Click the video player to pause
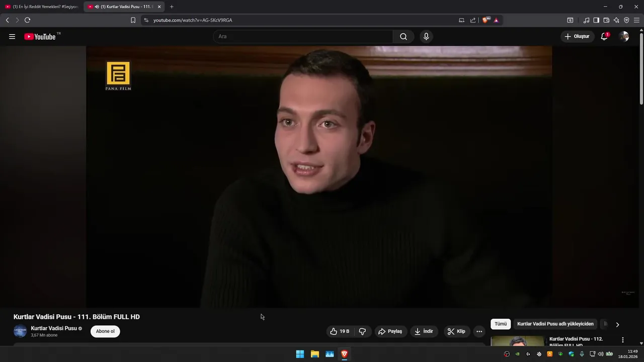Image resolution: width=644 pixels, height=362 pixels. coord(319,176)
